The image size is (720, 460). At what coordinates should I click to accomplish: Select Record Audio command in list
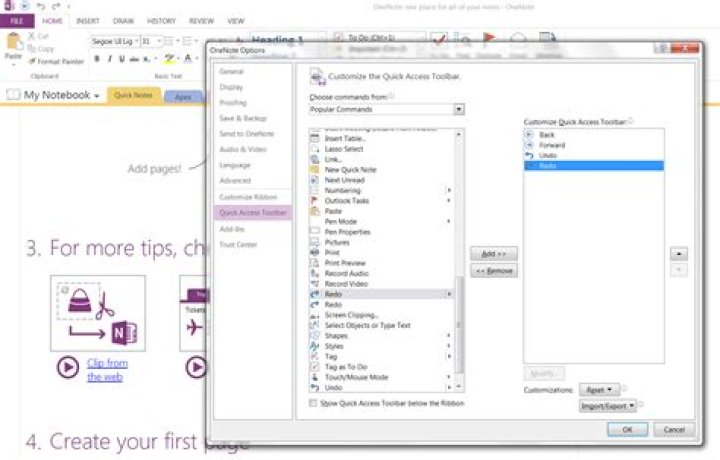point(381,273)
